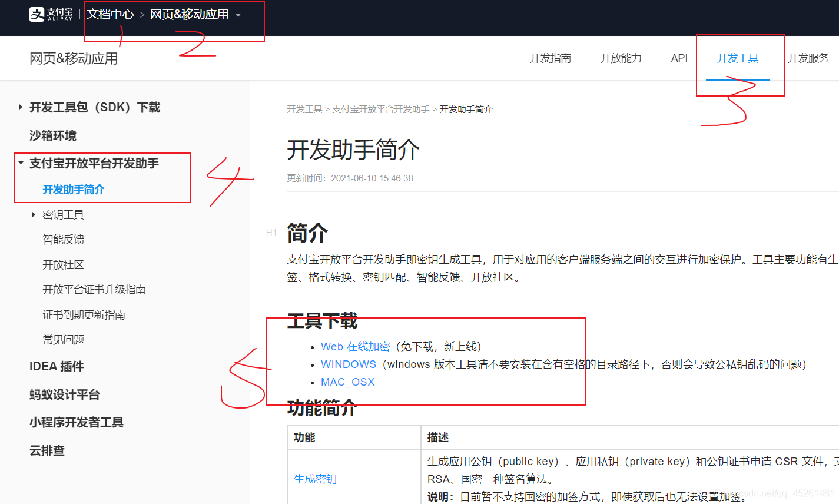Collapse 支付宝开放平台开发助手 tree arrow
839x504 pixels.
pyautogui.click(x=21, y=163)
